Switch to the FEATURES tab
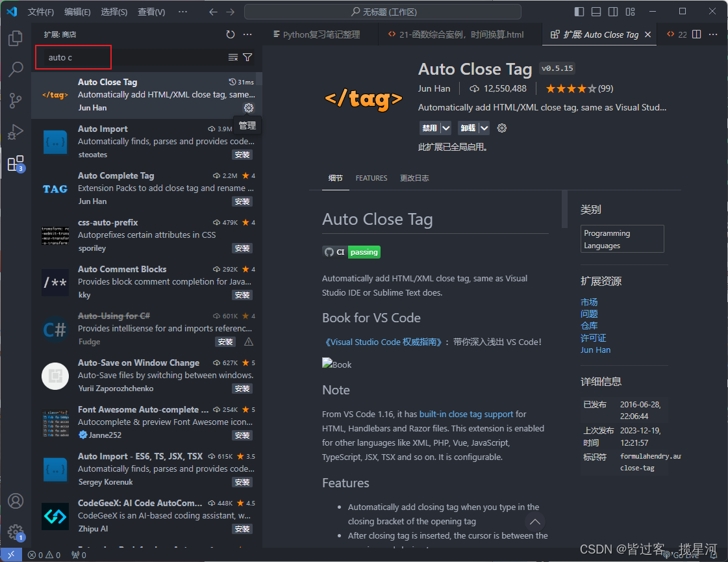Viewport: 728px width, 562px height. [371, 178]
